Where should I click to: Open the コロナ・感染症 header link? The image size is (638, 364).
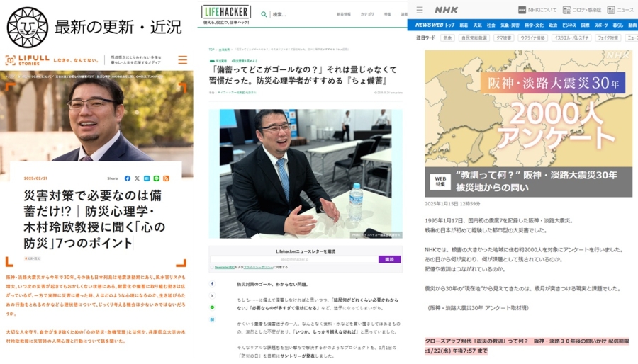pyautogui.click(x=584, y=10)
